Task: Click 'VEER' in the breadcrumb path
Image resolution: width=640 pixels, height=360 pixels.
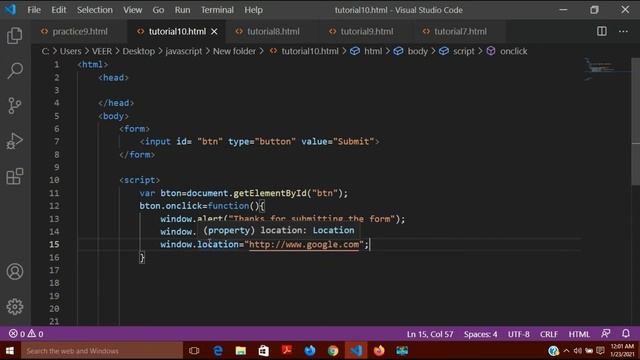Action: click(x=102, y=51)
